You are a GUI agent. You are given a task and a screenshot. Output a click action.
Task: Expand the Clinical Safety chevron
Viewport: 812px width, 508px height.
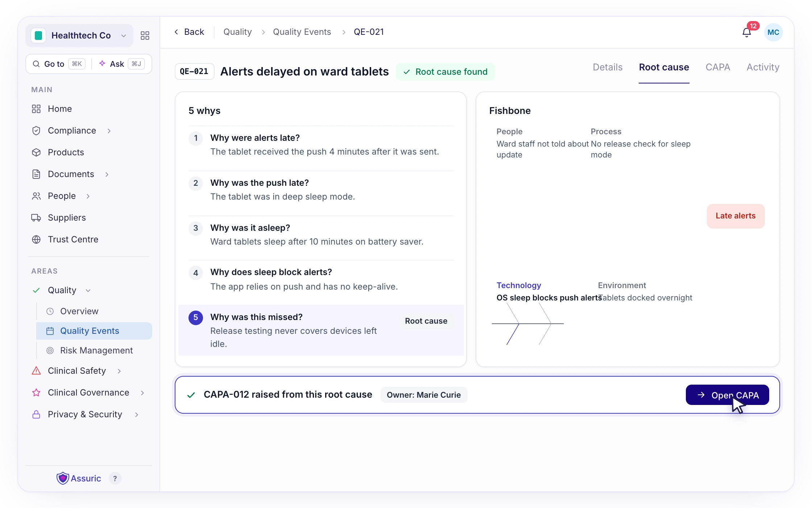[119, 371]
